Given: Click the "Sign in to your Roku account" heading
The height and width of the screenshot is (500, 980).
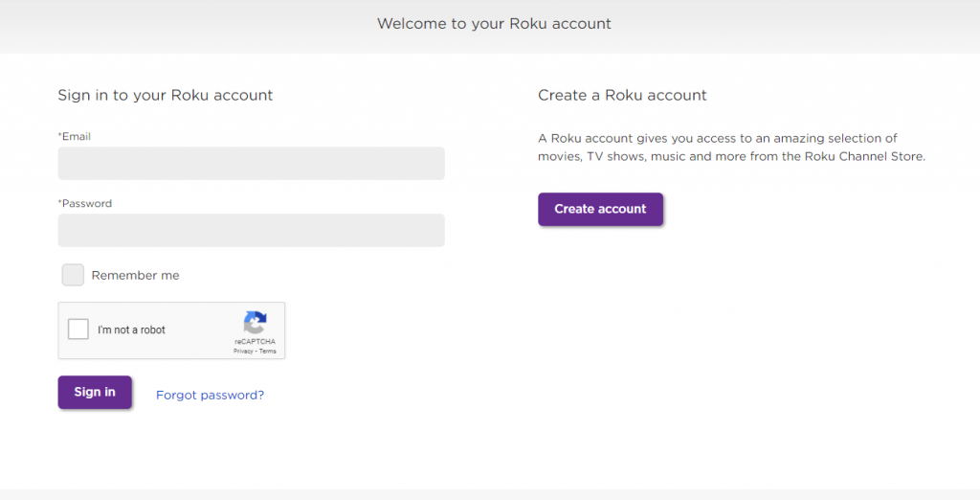Looking at the screenshot, I should (x=166, y=95).
